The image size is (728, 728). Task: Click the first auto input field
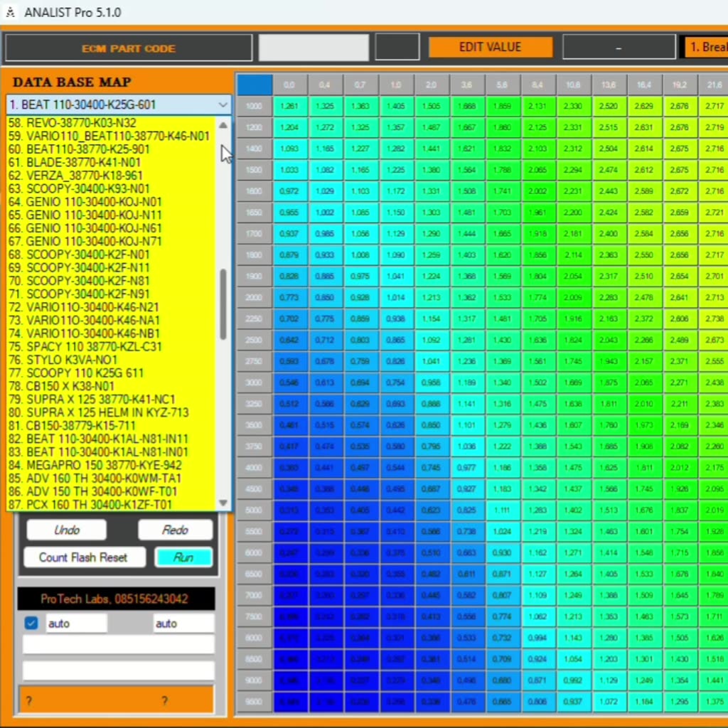[x=75, y=623]
